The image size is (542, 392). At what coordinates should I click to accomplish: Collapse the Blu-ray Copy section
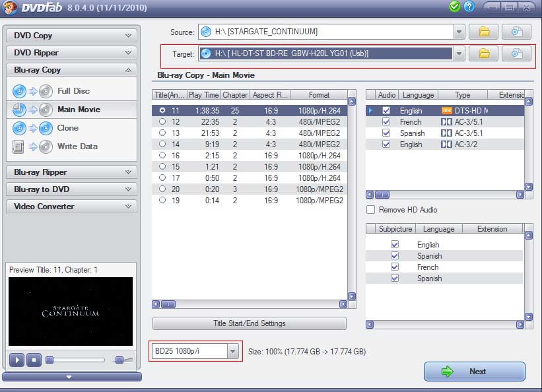coord(71,70)
